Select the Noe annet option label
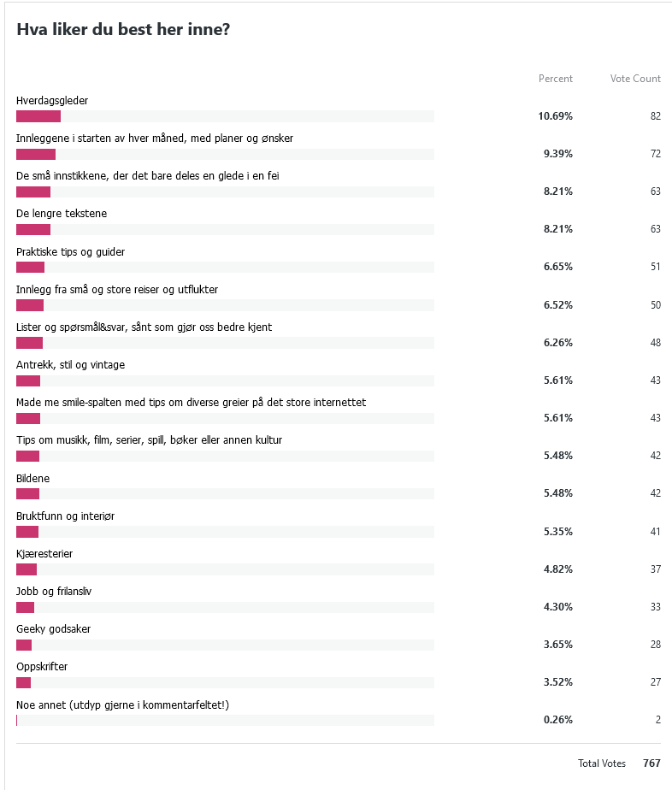Screen dimensions: 672x790 pyautogui.click(x=122, y=705)
